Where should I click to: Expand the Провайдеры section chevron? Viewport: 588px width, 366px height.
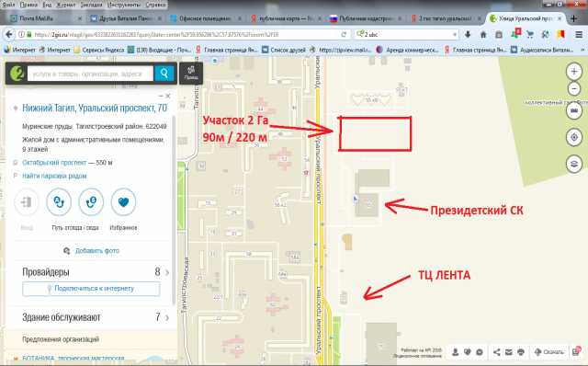click(x=167, y=272)
